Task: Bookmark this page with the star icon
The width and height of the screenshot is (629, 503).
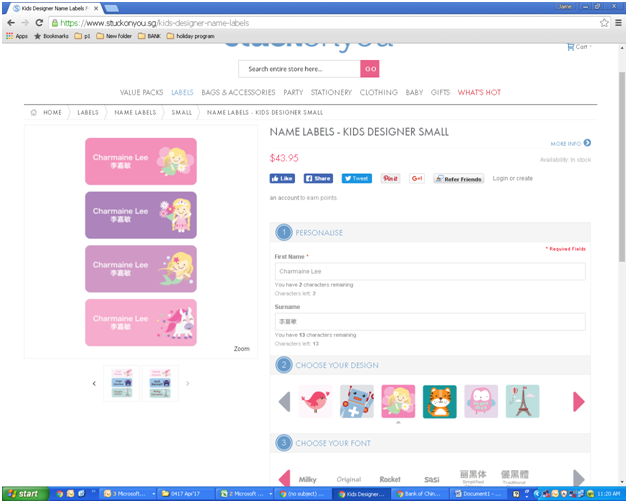Action: (604, 23)
